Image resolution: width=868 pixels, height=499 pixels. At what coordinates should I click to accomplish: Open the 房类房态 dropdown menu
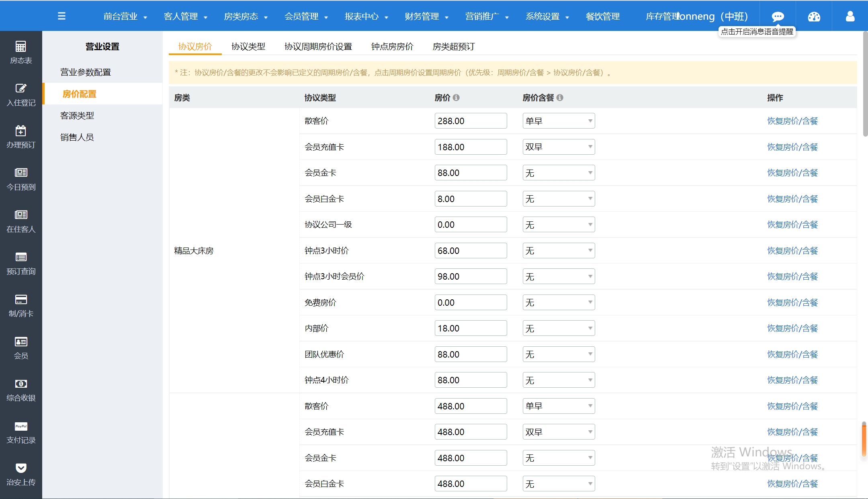[246, 16]
